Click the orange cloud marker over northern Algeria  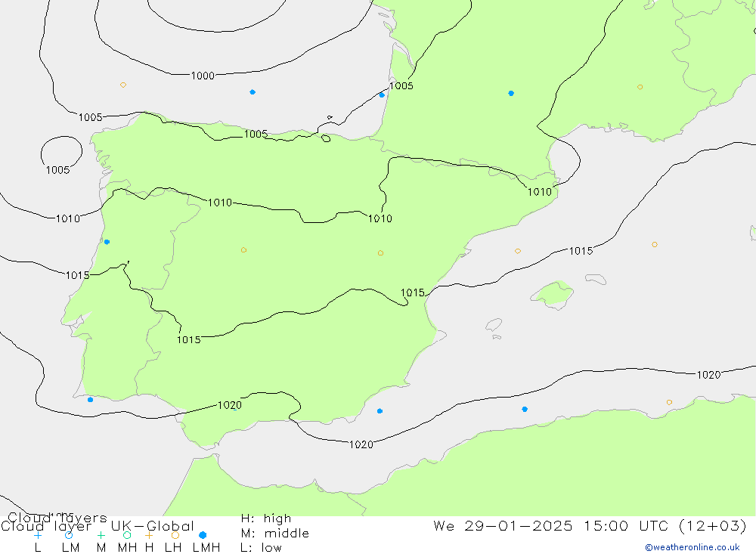tap(669, 402)
